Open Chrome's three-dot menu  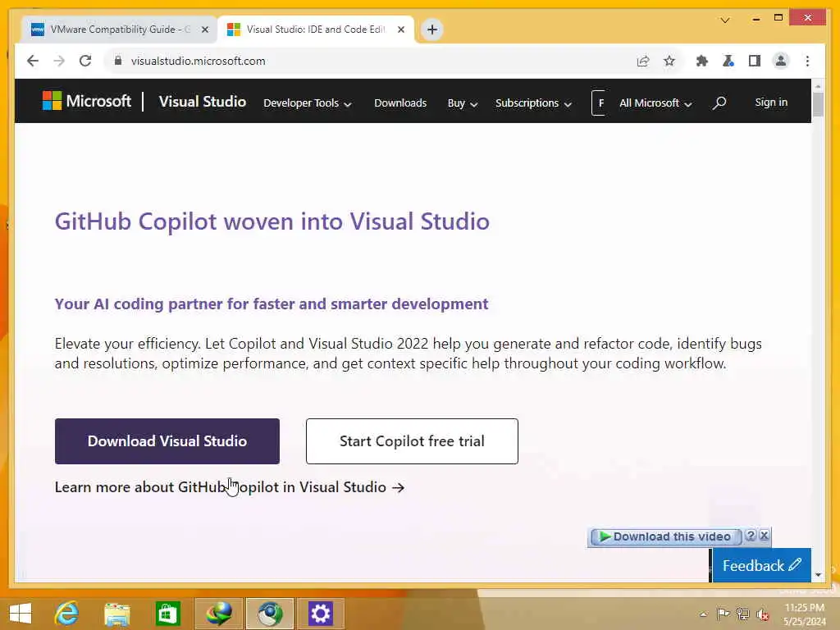click(x=807, y=61)
